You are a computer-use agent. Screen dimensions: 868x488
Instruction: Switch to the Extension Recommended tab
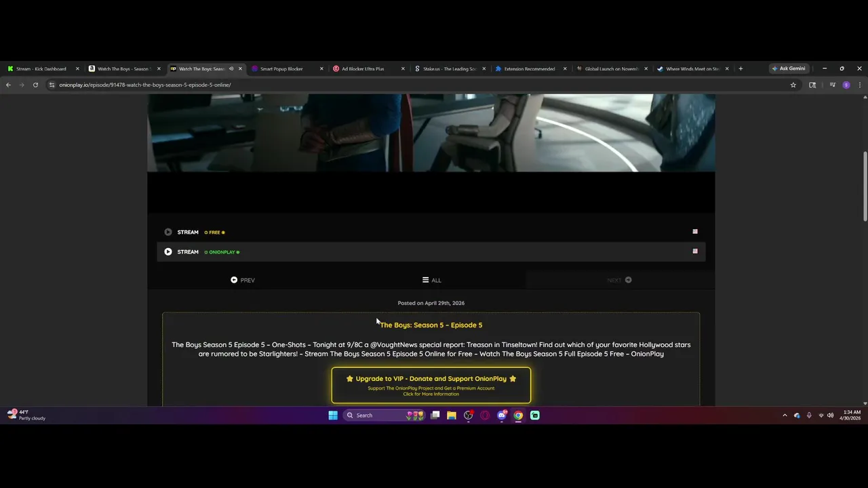tap(529, 68)
